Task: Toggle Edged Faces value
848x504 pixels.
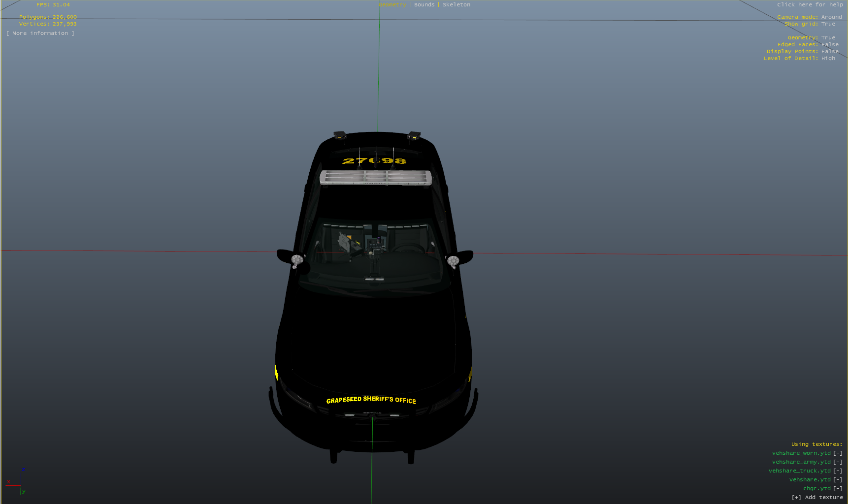Action: point(829,45)
